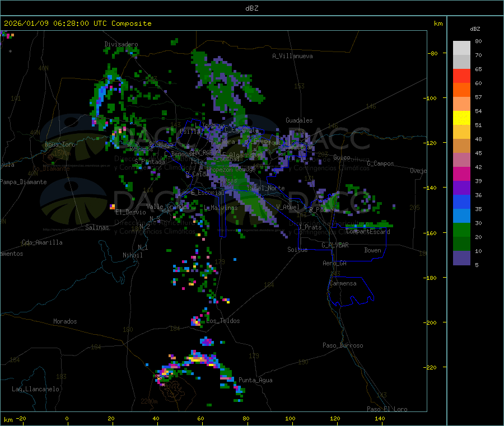This screenshot has width=504, height=426.
Task: Click the Agua_Toro location label
Action: tap(60, 144)
